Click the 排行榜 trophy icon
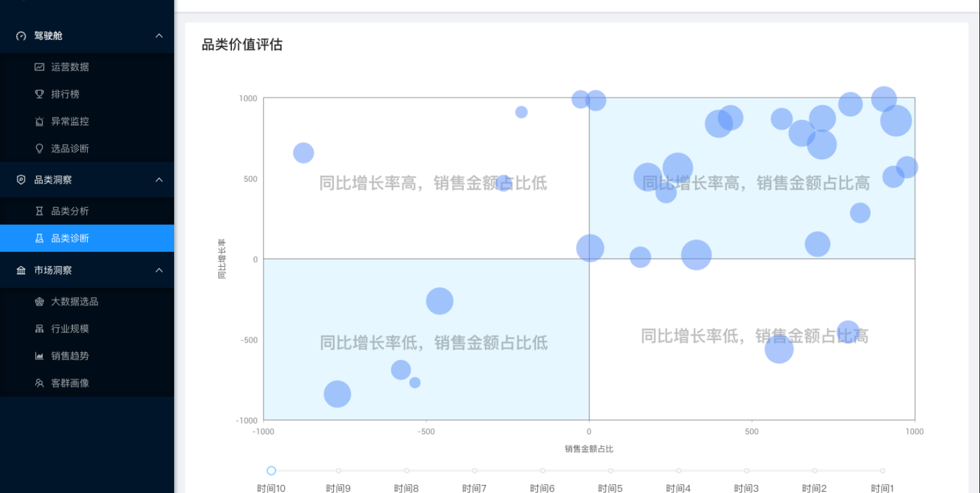 pos(39,94)
